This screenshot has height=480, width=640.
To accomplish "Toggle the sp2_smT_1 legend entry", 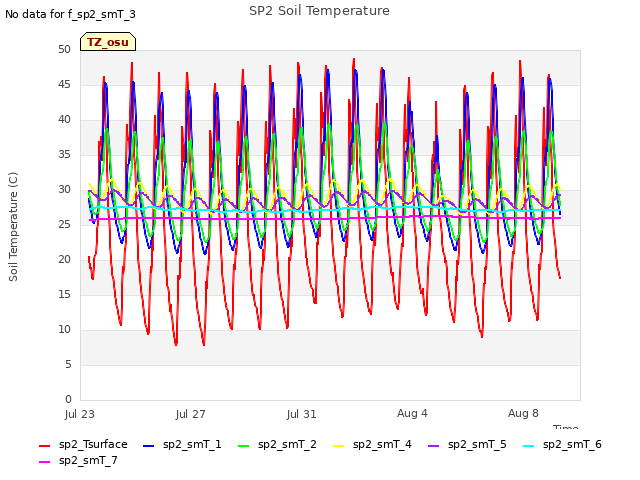I will pyautogui.click(x=182, y=444).
